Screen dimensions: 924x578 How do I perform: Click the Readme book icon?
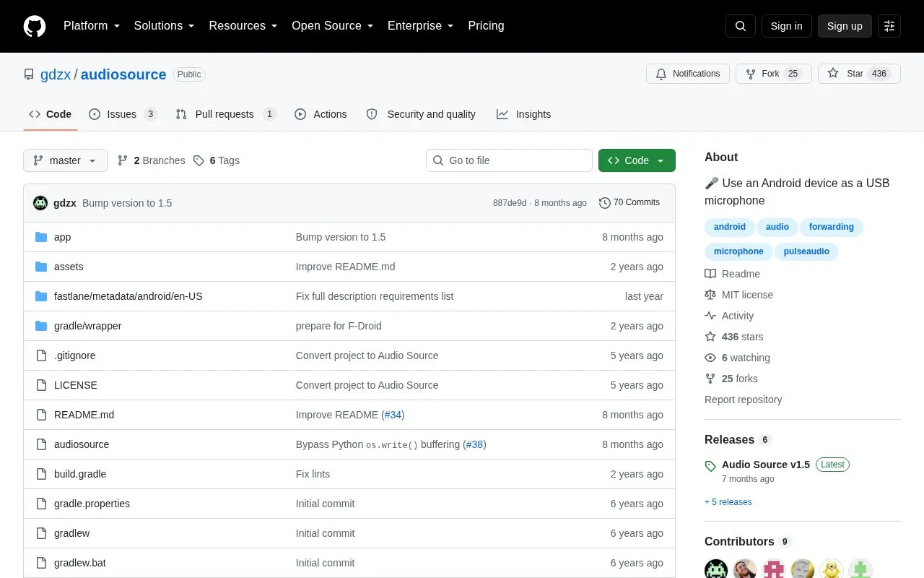(710, 274)
